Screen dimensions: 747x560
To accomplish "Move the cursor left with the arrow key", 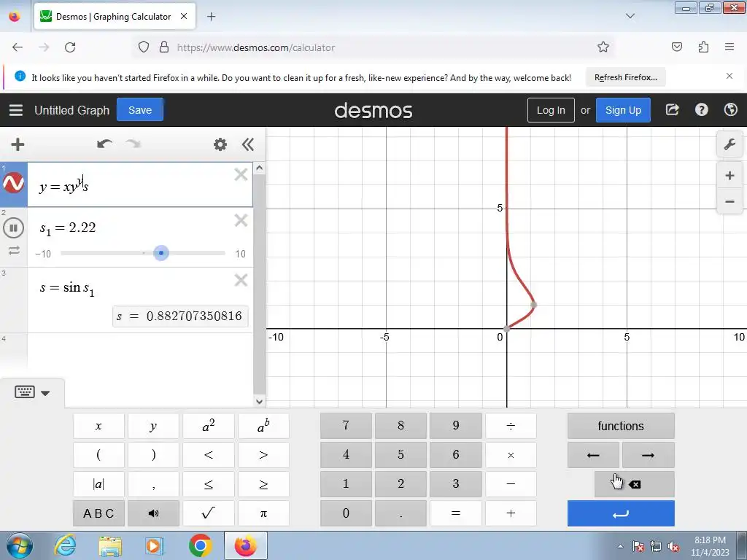I will [x=593, y=455].
